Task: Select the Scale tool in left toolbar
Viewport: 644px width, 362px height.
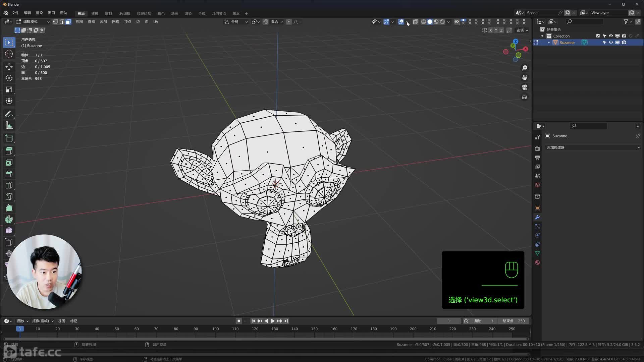Action: [x=9, y=89]
